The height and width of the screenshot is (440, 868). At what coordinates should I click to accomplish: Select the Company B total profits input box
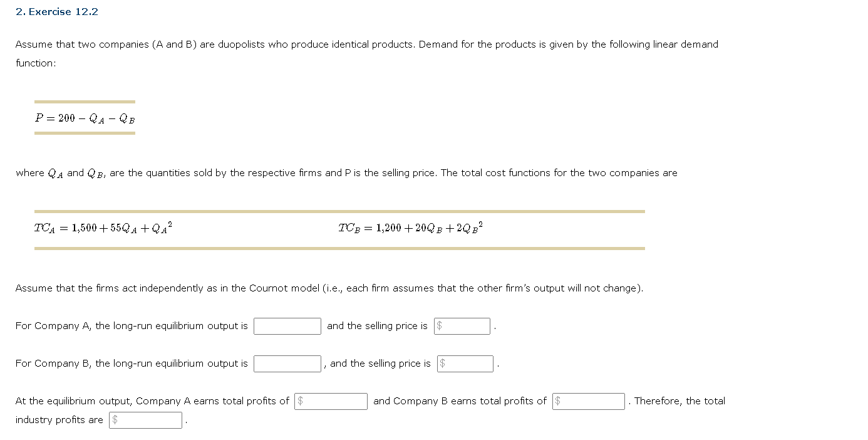tap(589, 401)
